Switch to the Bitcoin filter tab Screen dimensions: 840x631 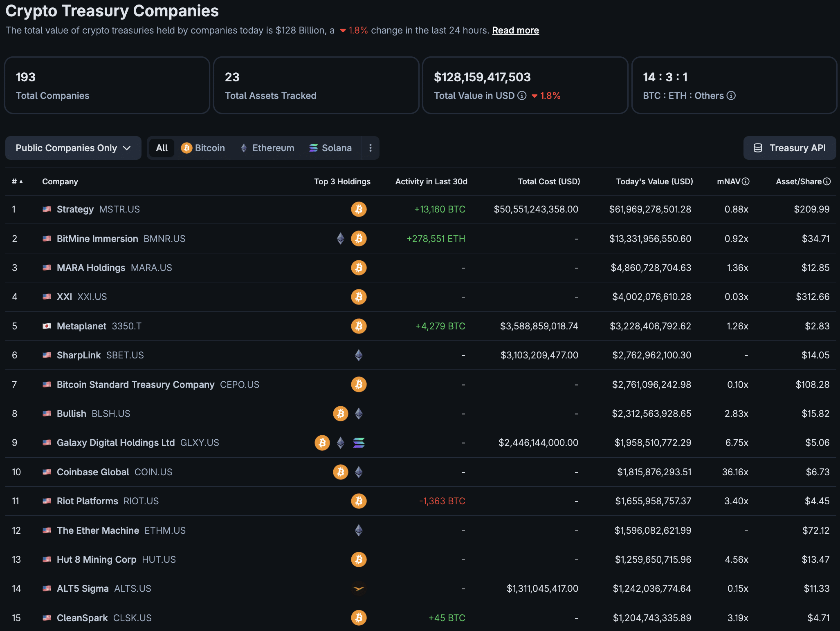pyautogui.click(x=203, y=148)
